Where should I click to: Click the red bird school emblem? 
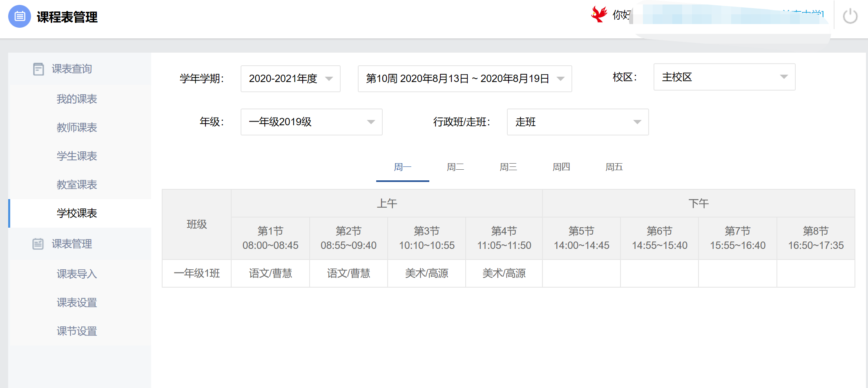pyautogui.click(x=599, y=14)
